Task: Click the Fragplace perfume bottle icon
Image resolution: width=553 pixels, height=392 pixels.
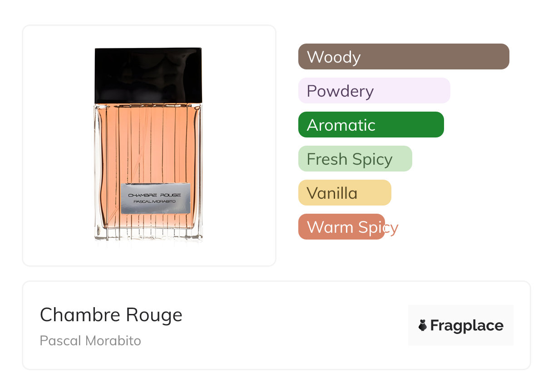Action: (x=423, y=325)
